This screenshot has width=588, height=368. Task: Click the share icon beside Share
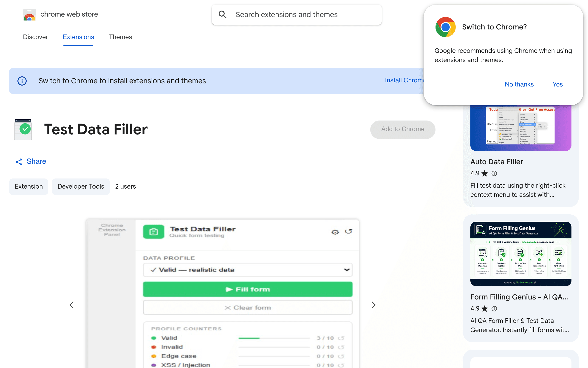pyautogui.click(x=19, y=162)
